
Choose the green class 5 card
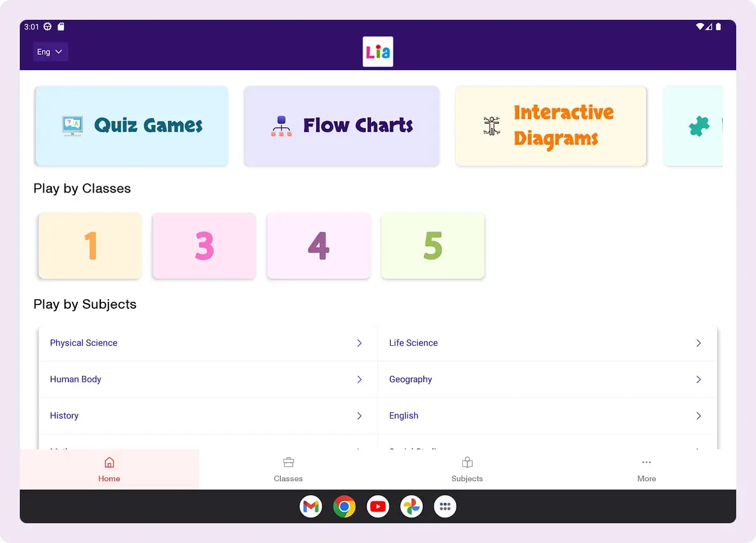433,246
